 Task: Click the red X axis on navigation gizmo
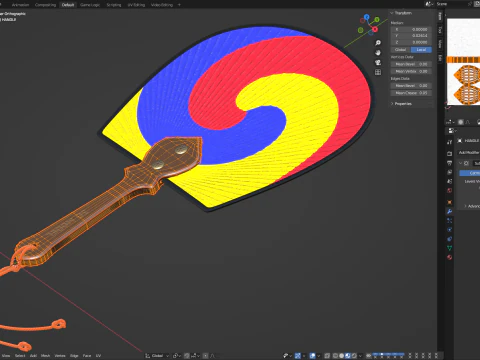pos(375,29)
